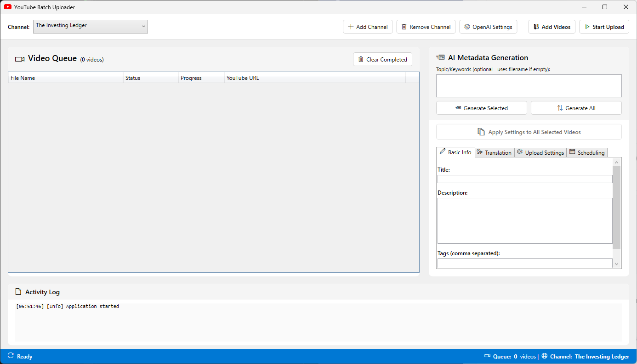Click the Remove Channel button
This screenshot has width=637, height=364.
[426, 27]
